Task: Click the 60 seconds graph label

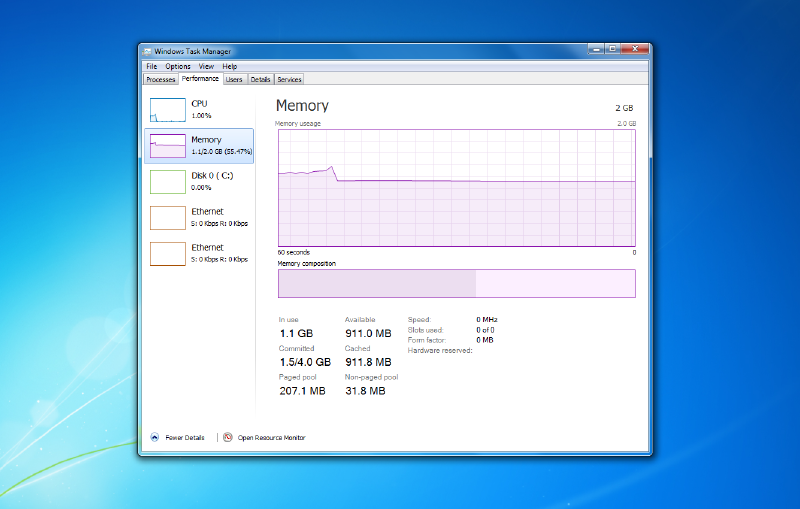Action: coord(294,252)
